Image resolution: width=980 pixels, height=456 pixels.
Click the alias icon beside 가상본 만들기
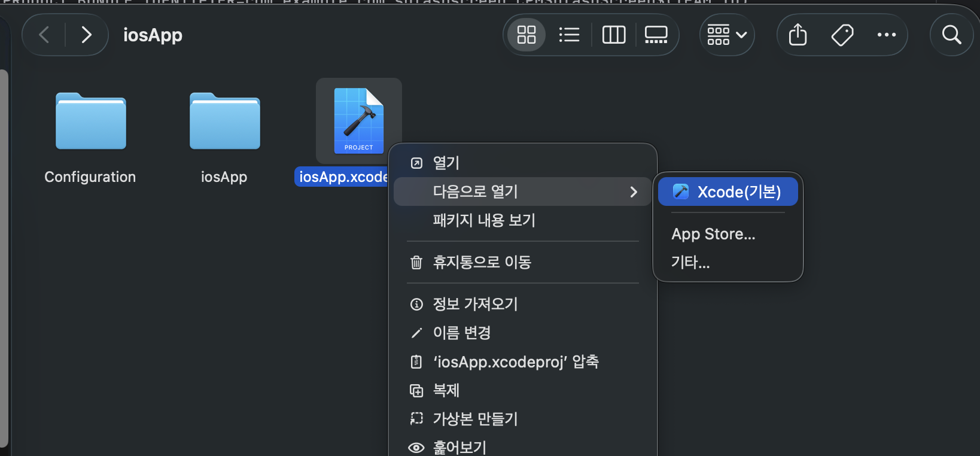416,419
